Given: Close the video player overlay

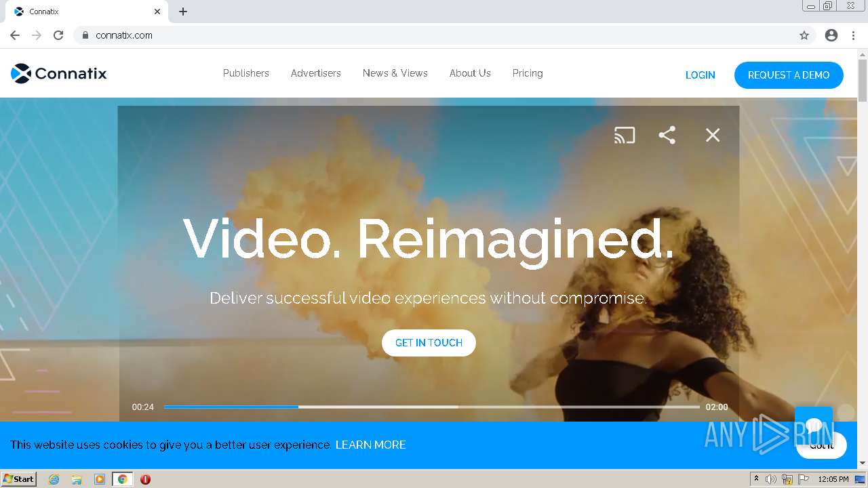Looking at the screenshot, I should (x=713, y=135).
